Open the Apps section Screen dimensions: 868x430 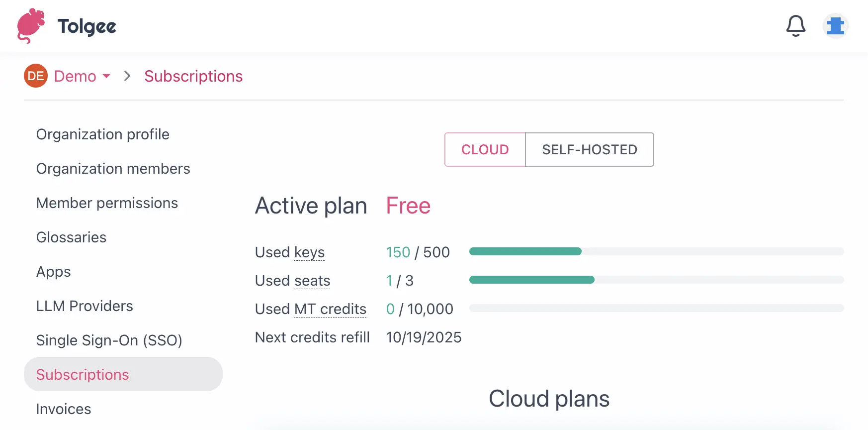click(53, 272)
